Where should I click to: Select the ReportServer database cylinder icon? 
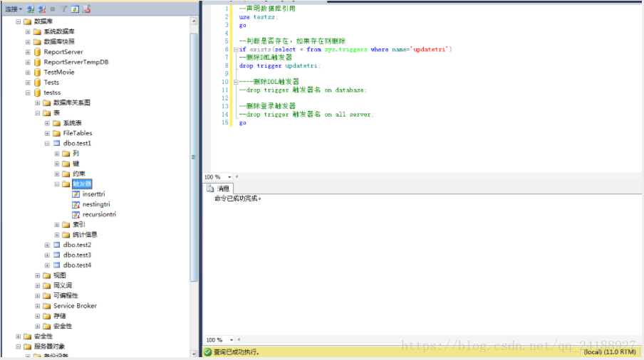(x=37, y=52)
